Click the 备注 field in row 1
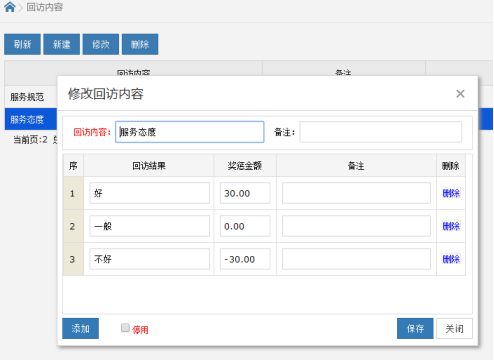The height and width of the screenshot is (360, 494). tap(356, 193)
